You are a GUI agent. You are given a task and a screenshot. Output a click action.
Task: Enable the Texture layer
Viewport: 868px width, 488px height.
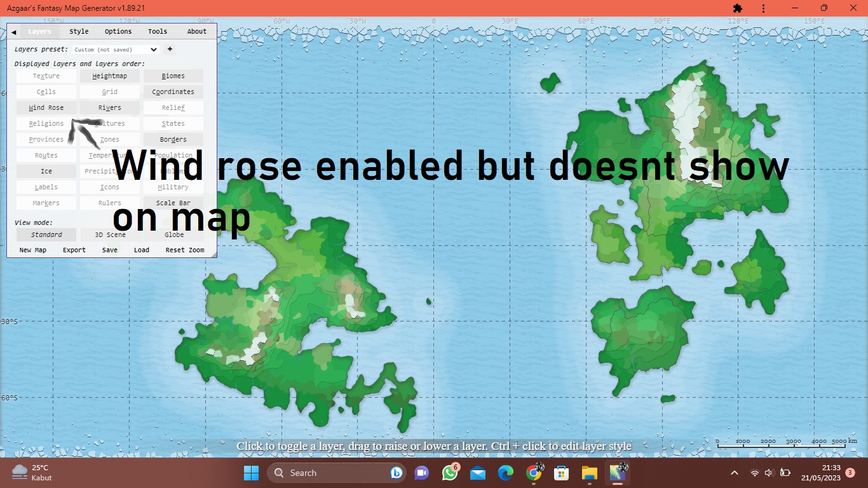pyautogui.click(x=45, y=76)
